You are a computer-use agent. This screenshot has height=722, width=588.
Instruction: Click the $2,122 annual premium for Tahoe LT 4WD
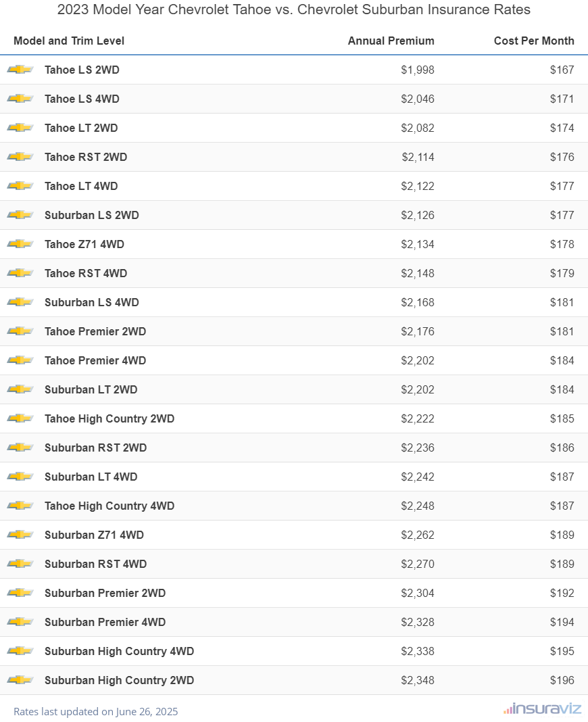[x=418, y=186]
